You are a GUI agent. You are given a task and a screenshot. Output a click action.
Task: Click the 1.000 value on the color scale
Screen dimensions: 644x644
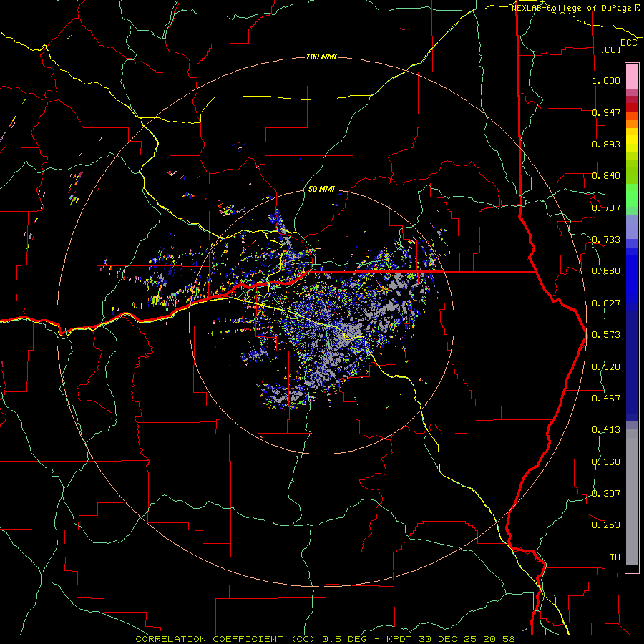(x=606, y=80)
